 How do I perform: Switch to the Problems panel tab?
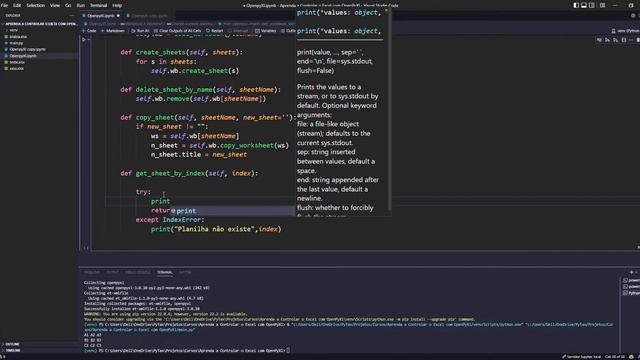click(92, 272)
